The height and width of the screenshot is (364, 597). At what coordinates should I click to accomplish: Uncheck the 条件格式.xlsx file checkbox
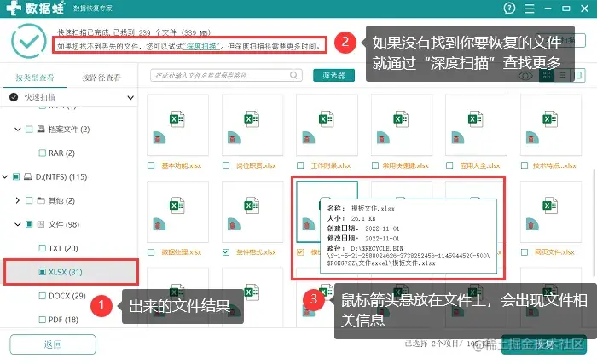226,252
